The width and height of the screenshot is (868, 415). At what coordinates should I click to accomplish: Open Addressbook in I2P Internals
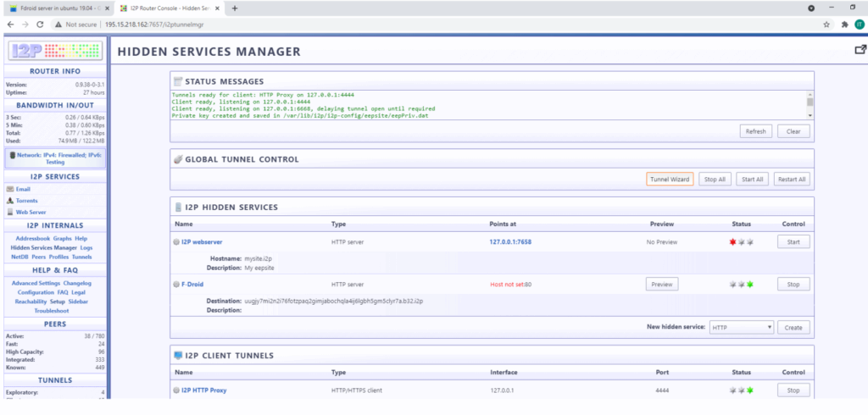point(33,239)
